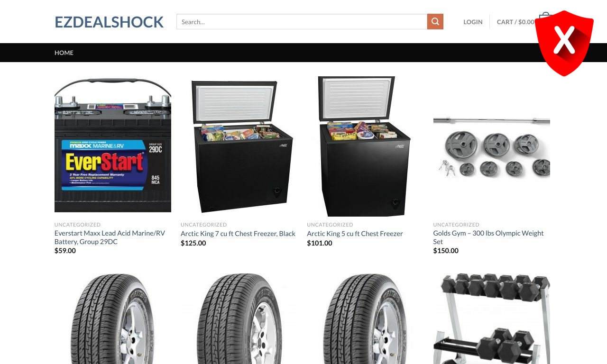Viewport: 607px width, 364px height.
Task: Open the second tire product image
Action: coord(239,318)
